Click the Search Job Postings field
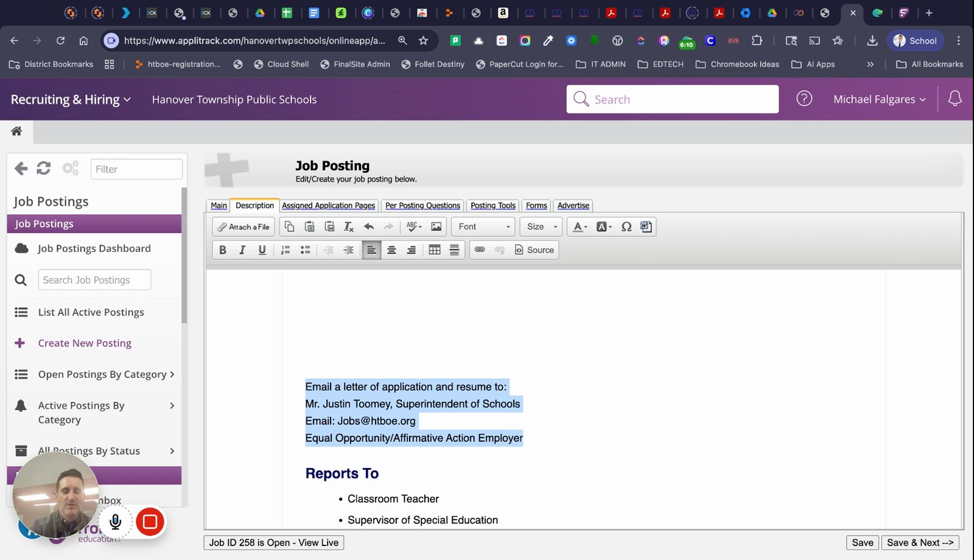Viewport: 974px width, 560px height. [x=94, y=280]
